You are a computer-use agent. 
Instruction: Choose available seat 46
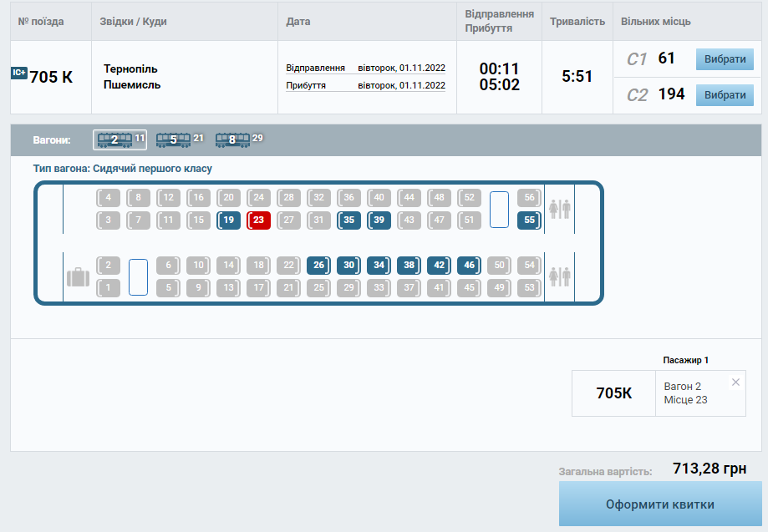[469, 266]
